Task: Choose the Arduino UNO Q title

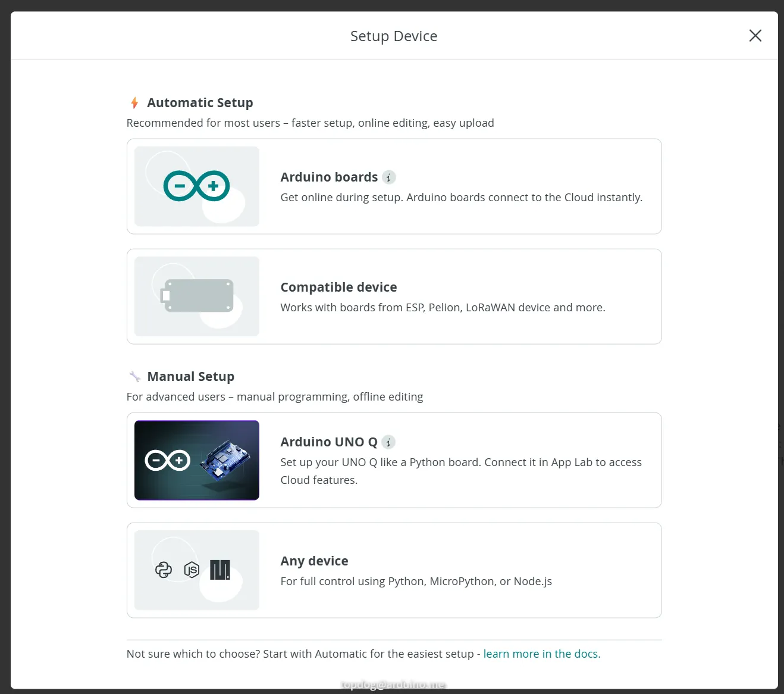Action: click(329, 442)
